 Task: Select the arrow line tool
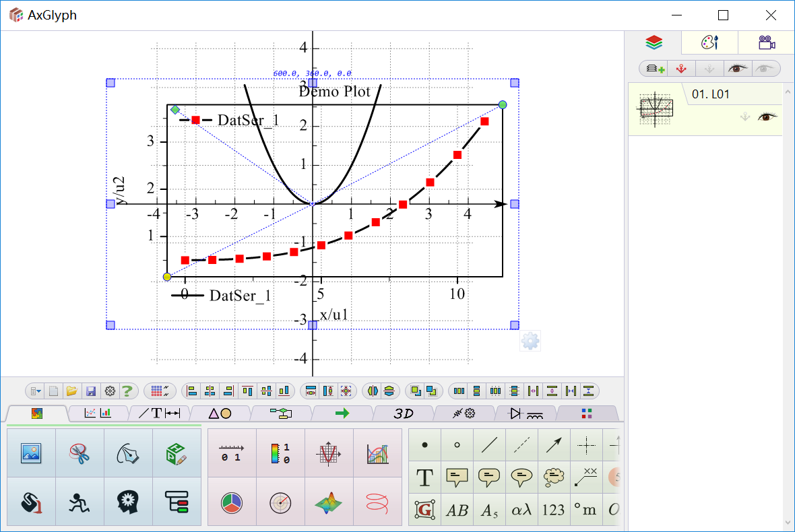[554, 445]
